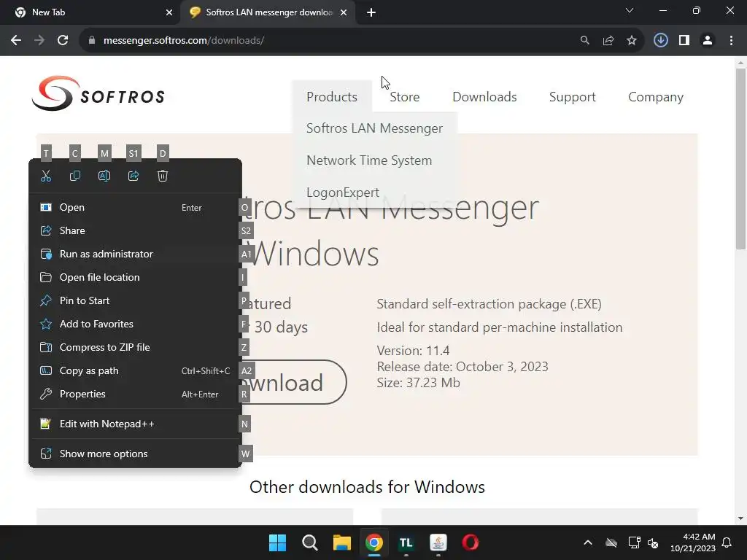
Task: Select Network Time System product
Action: (x=369, y=160)
